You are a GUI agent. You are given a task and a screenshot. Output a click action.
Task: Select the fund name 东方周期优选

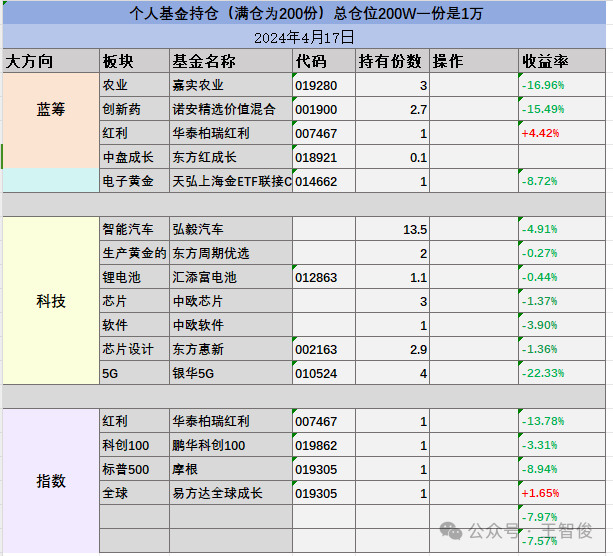(x=231, y=253)
